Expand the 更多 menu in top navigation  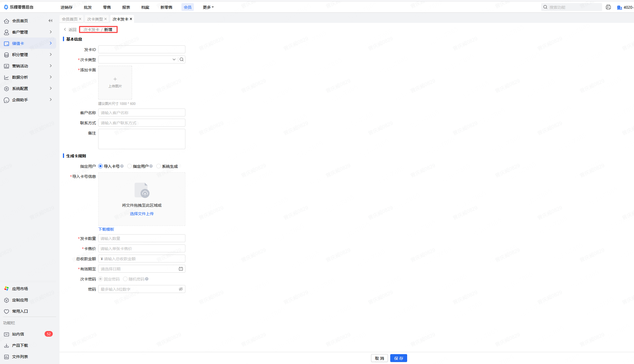[x=208, y=7]
